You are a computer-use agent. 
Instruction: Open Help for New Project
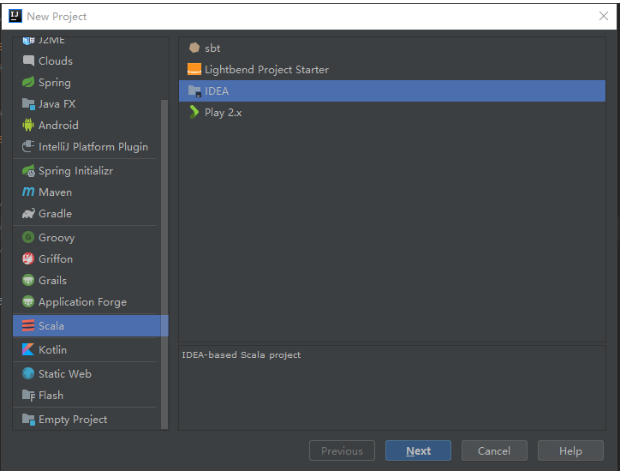571,450
